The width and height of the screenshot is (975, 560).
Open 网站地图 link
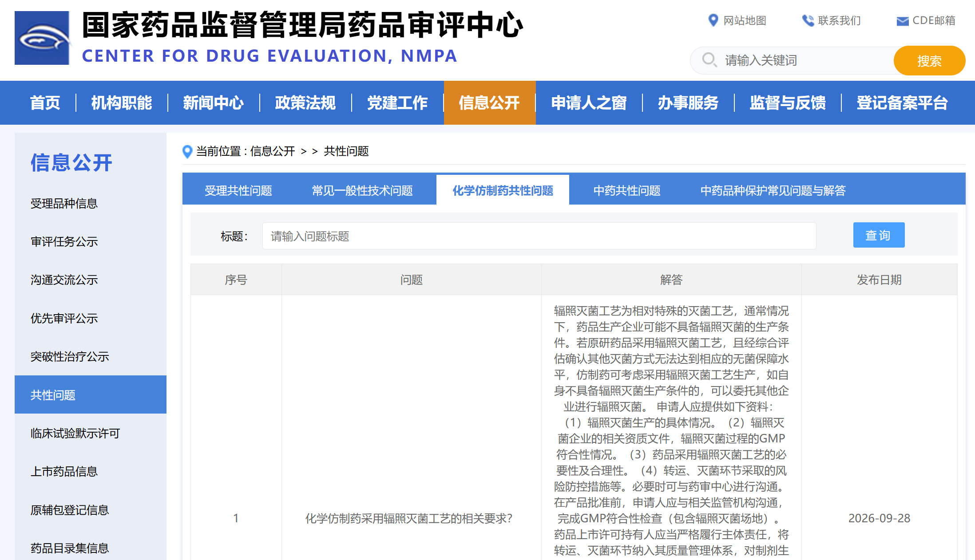pos(745,20)
